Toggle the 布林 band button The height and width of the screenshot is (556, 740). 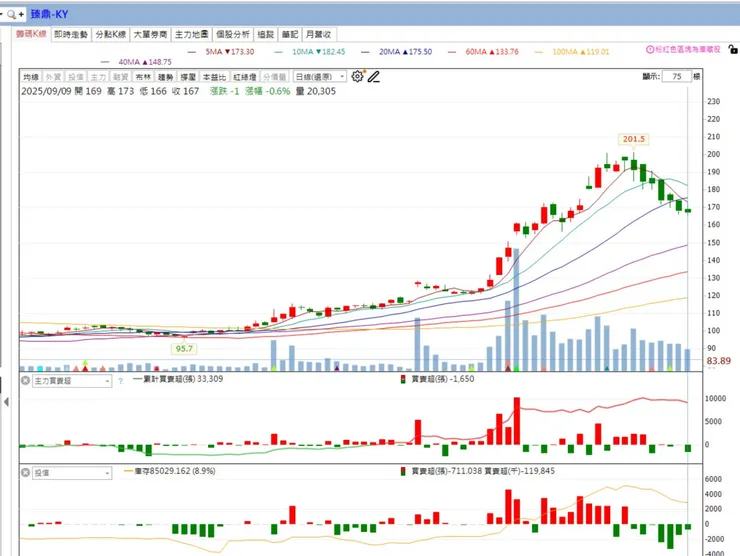143,77
